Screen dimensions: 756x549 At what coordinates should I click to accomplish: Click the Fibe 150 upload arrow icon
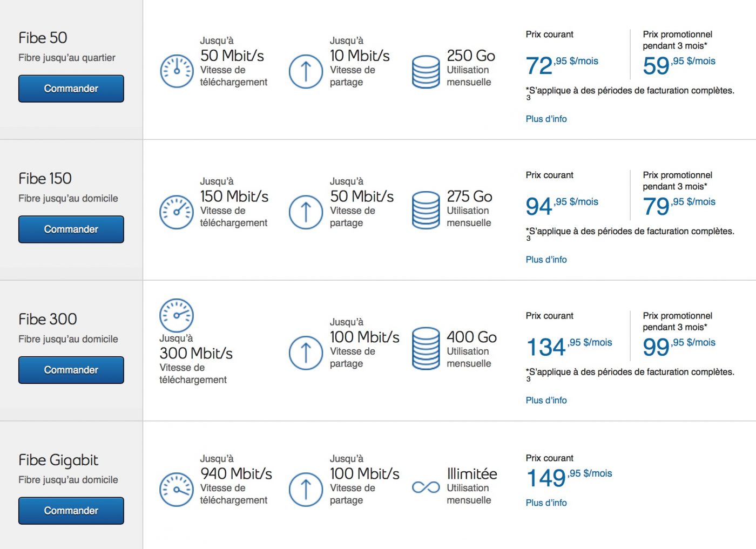[x=306, y=212]
